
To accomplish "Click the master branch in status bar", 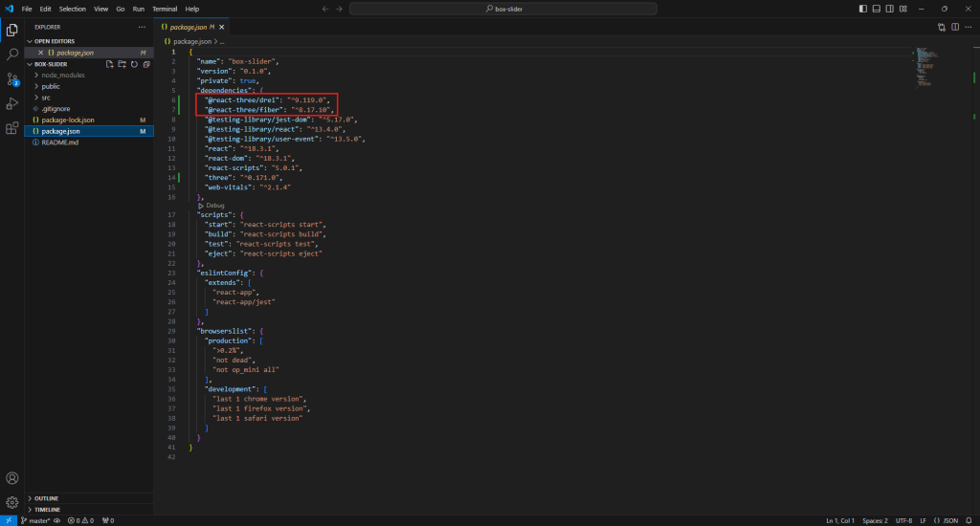I will point(36,520).
